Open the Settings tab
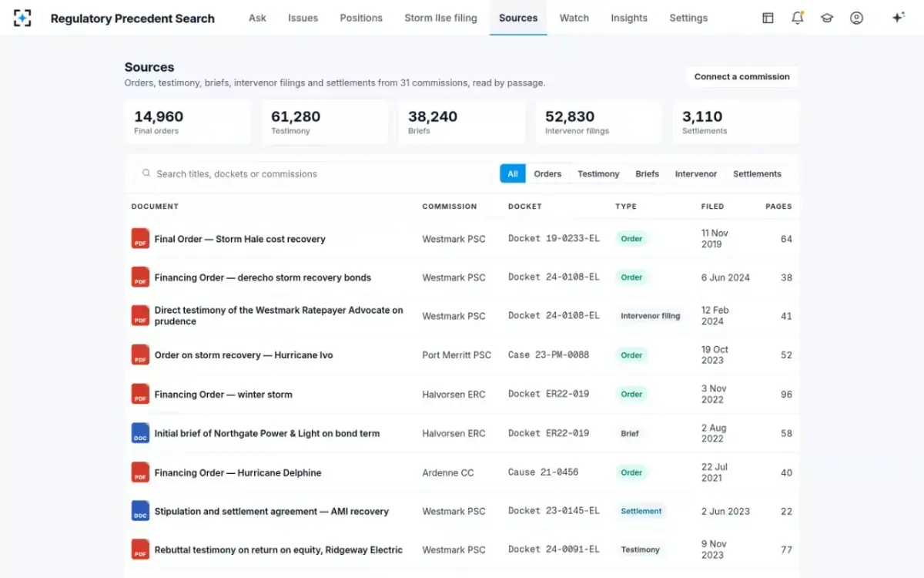The image size is (924, 578). click(688, 18)
